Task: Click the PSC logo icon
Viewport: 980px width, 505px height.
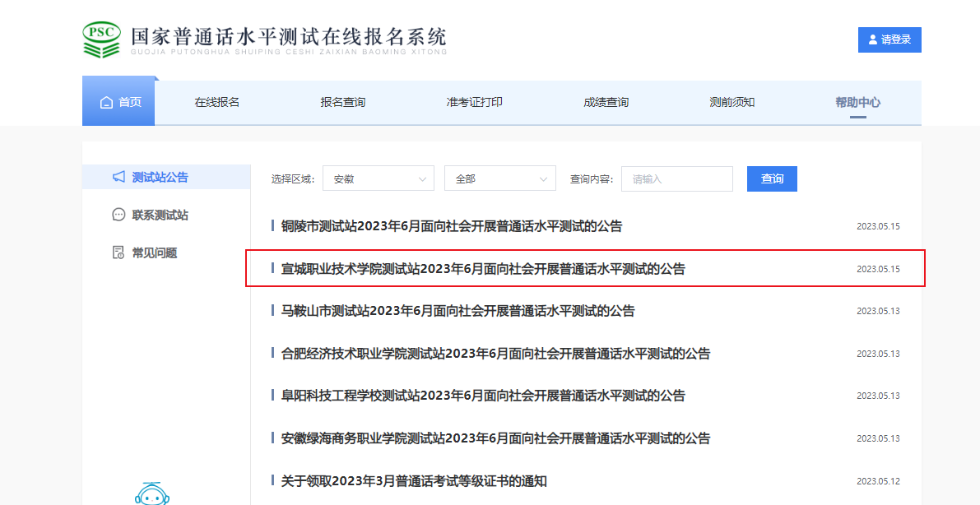Action: click(102, 40)
